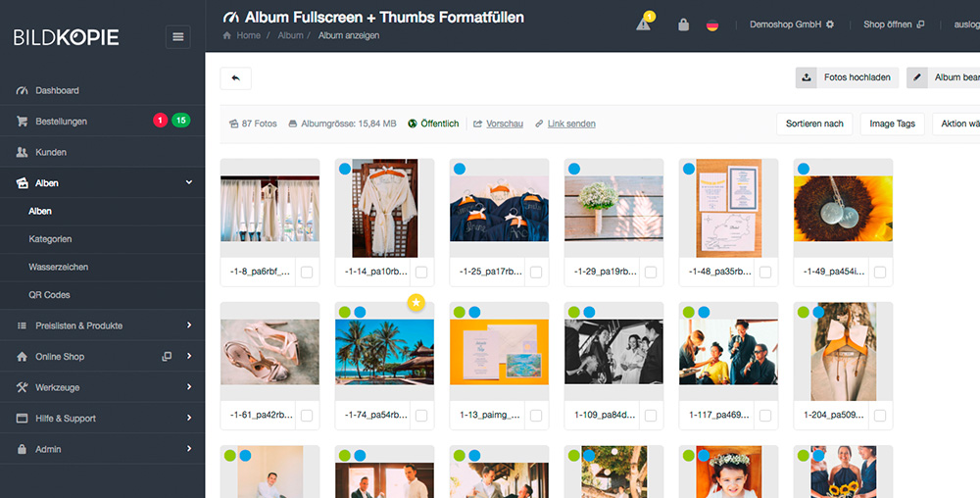Click the Kunden people icon
This screenshot has width=980, height=498.
pyautogui.click(x=22, y=152)
